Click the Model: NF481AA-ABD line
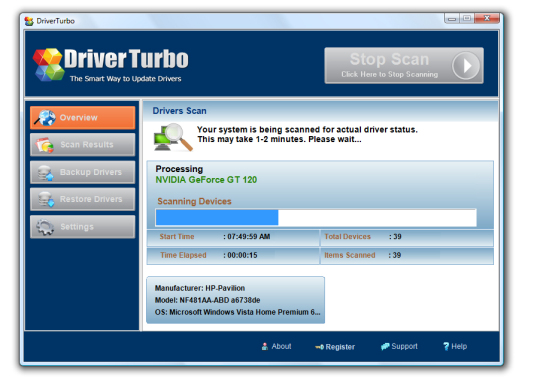 pos(207,300)
